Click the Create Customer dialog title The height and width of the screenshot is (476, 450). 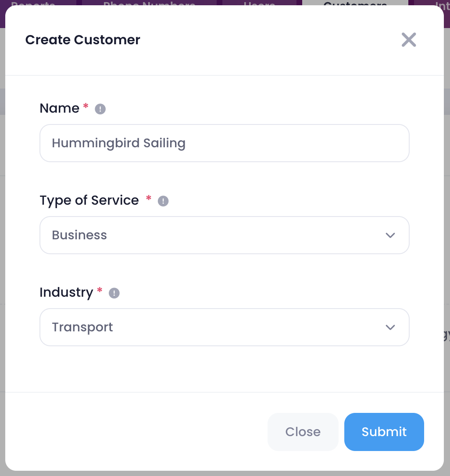coord(82,40)
